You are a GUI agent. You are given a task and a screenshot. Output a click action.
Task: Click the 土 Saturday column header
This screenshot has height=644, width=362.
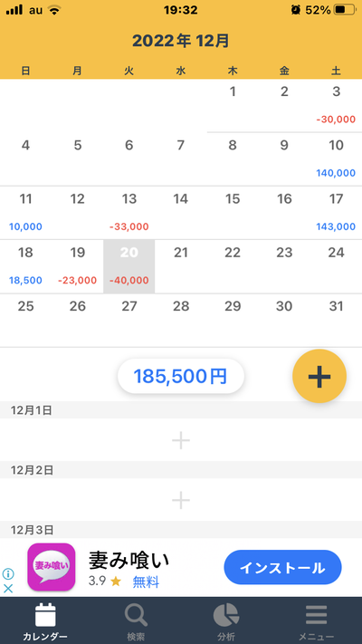click(336, 71)
